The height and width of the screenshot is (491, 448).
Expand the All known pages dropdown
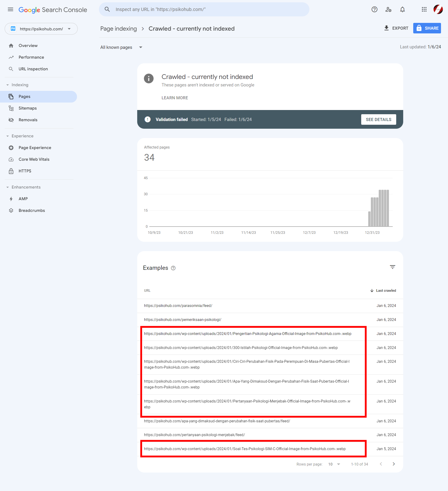click(x=121, y=47)
